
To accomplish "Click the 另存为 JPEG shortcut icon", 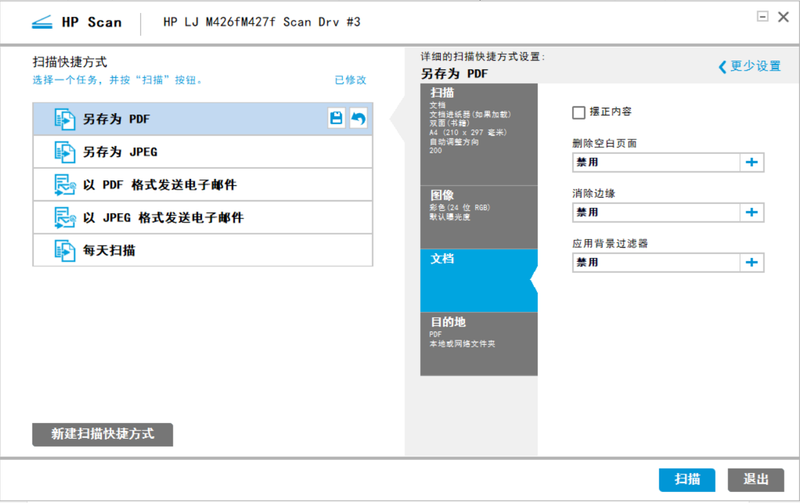I will 64,152.
